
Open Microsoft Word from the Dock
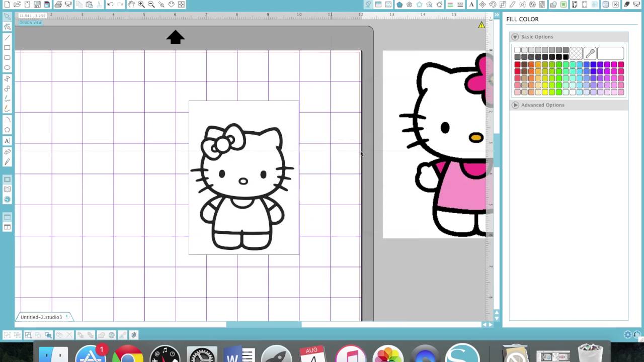239,354
